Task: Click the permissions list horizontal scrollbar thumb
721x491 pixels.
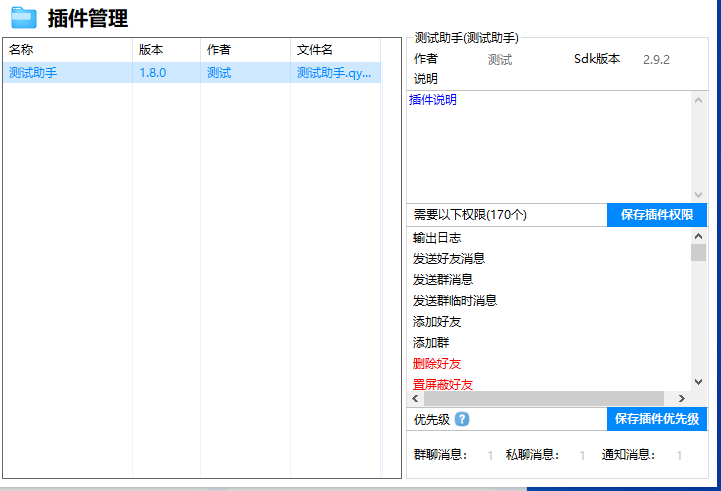Action: [544, 398]
